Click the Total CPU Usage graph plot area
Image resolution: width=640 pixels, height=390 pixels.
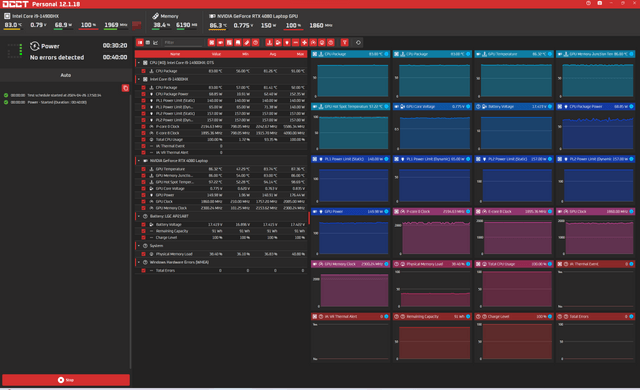(x=516, y=290)
